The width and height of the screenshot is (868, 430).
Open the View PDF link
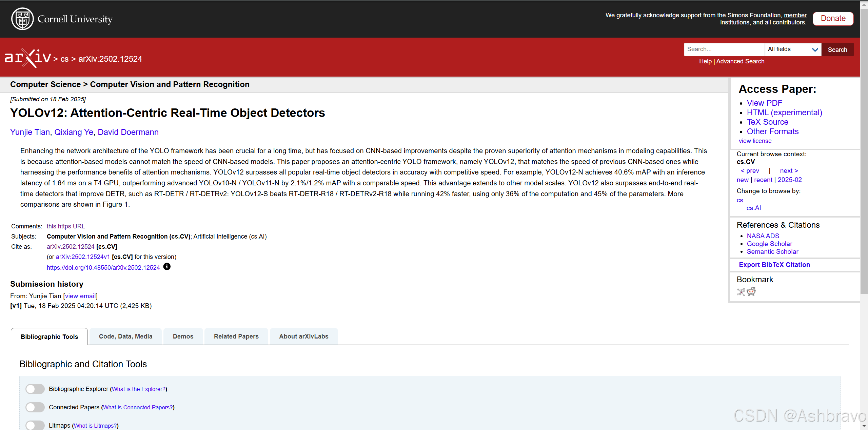[764, 103]
